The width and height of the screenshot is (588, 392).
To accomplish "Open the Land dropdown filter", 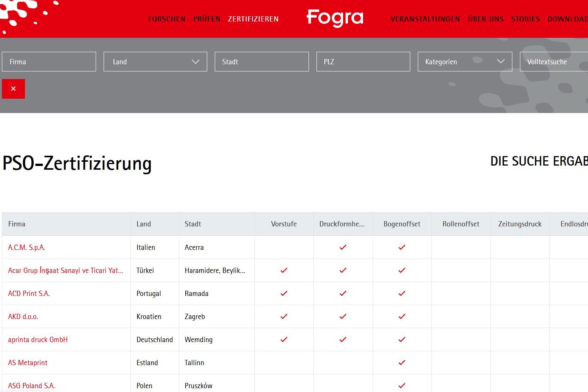I will coord(155,62).
